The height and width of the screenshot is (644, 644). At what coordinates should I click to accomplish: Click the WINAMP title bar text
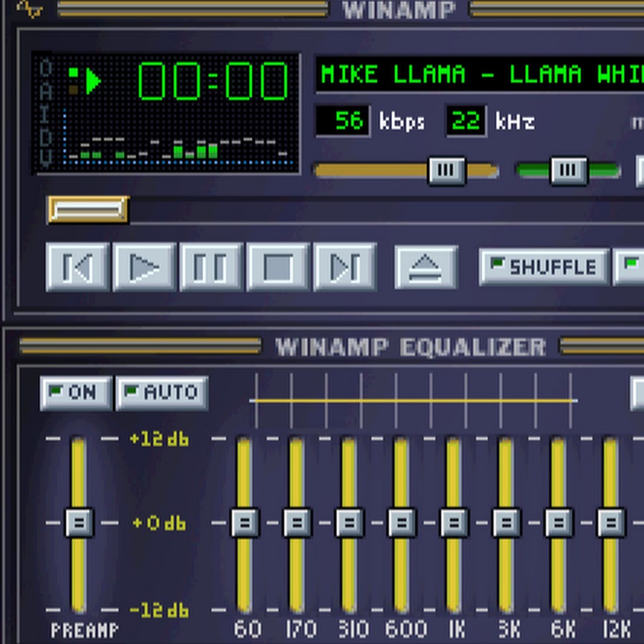pos(399,10)
